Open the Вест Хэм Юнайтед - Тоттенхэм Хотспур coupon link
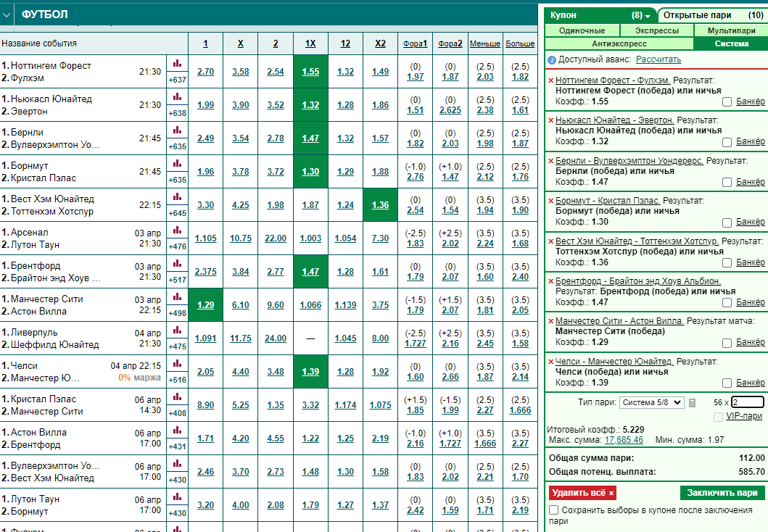Image resolution: width=768 pixels, height=532 pixels. (637, 241)
